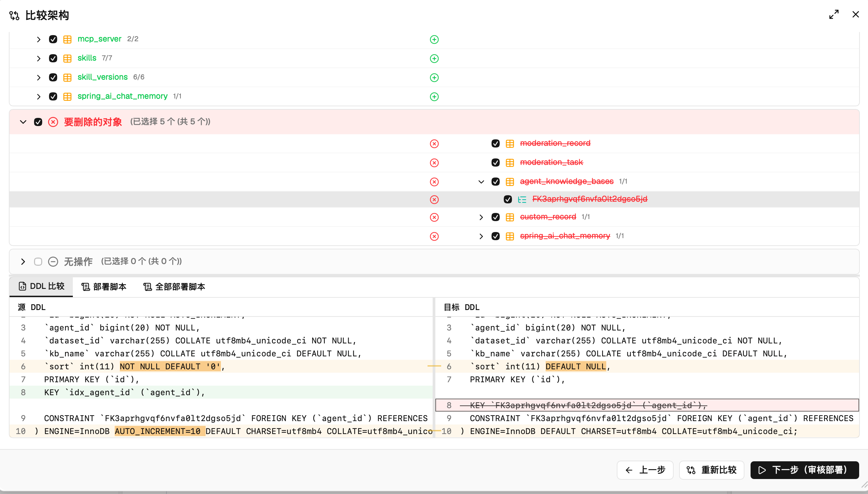
Task: Proceed with 下一步（审核部署） button
Action: tap(805, 470)
